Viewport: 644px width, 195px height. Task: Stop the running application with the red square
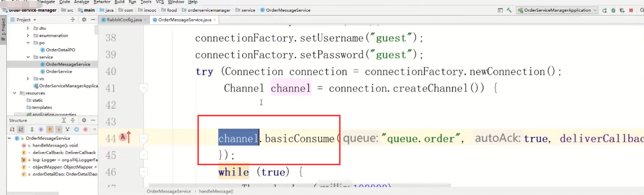(631, 10)
